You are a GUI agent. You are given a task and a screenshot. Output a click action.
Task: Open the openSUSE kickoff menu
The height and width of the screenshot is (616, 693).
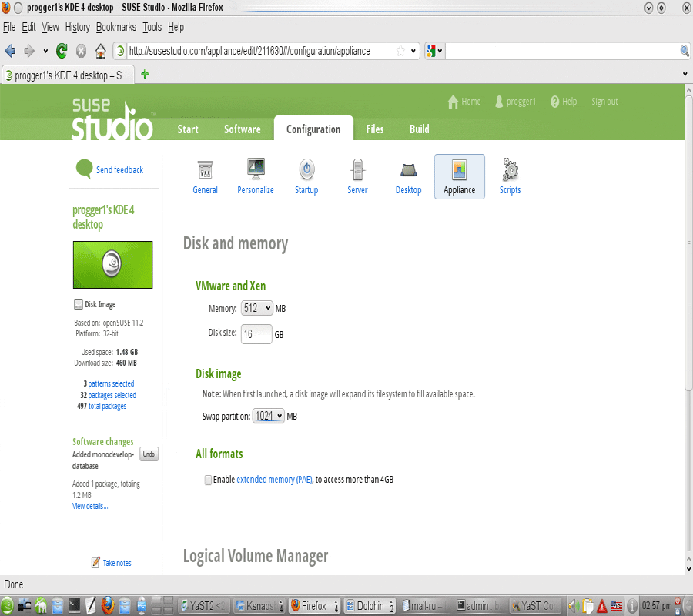coord(7,605)
